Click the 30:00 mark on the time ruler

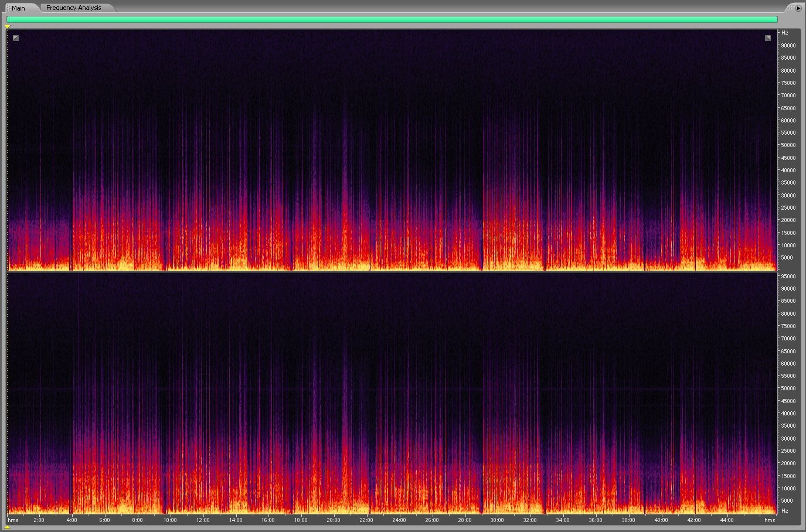tap(497, 520)
